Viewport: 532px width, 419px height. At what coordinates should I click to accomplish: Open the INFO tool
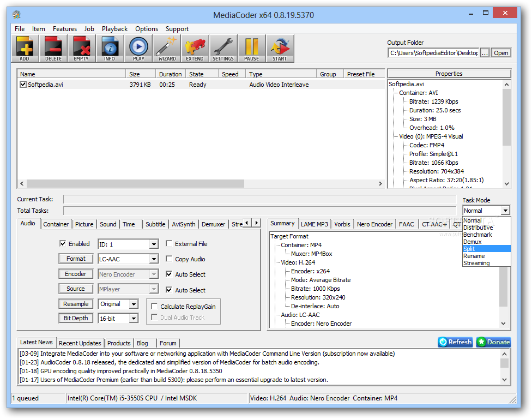coord(110,48)
